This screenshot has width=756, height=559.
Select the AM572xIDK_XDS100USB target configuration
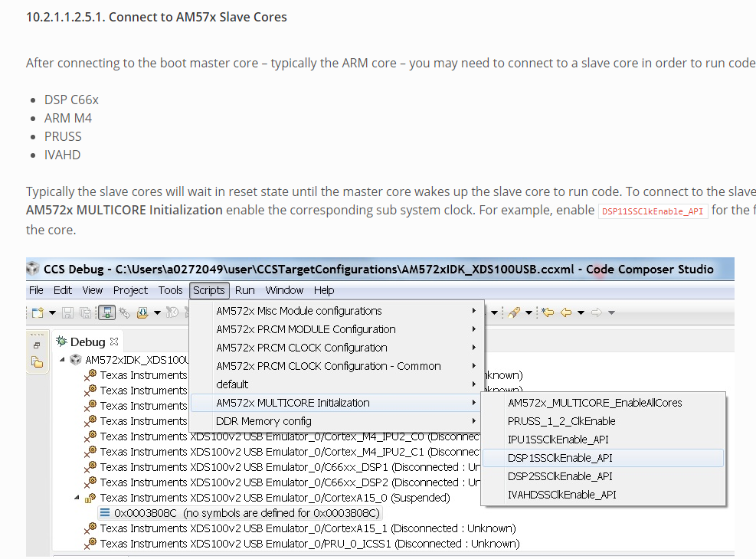coord(137,360)
